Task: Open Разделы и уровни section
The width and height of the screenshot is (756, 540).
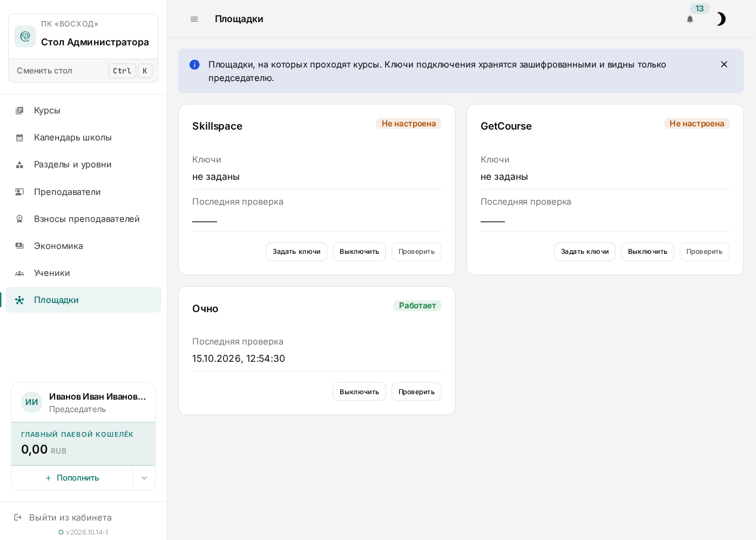Action: pos(83,164)
